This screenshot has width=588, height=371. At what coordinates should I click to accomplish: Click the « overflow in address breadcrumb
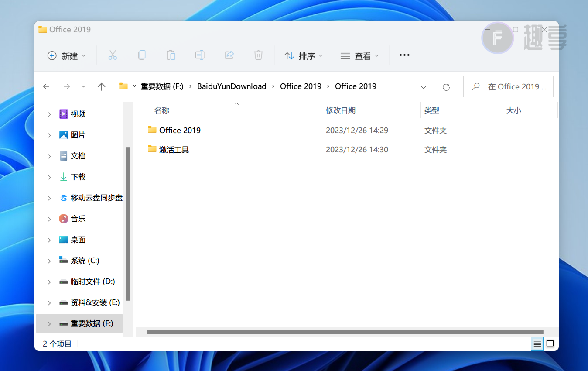(134, 86)
